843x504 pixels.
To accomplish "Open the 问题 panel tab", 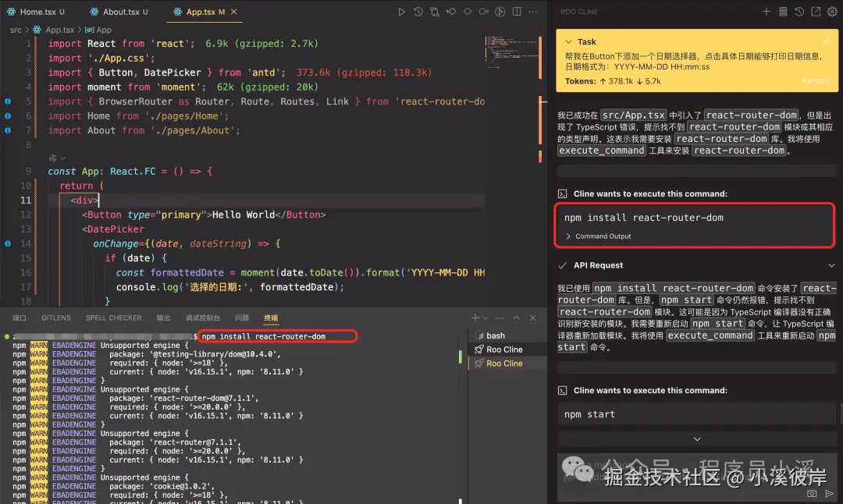I will click(x=242, y=318).
